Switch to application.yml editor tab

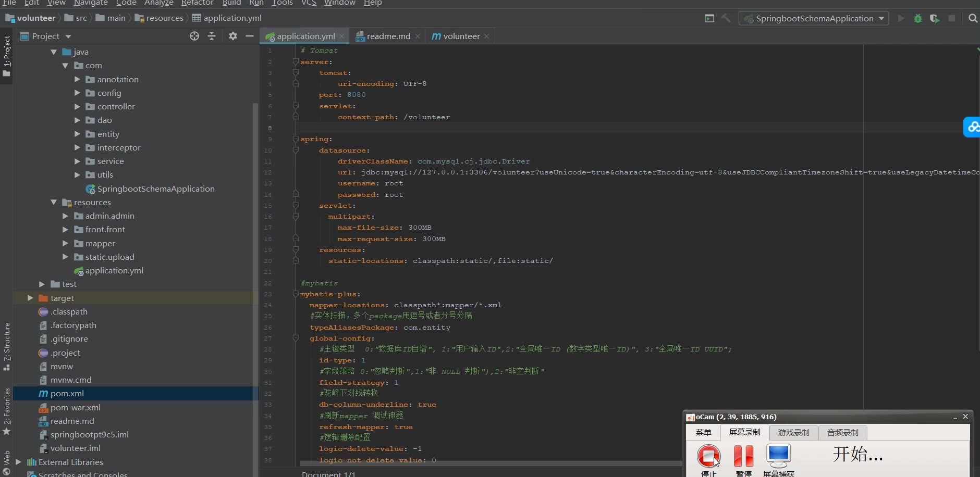click(305, 36)
